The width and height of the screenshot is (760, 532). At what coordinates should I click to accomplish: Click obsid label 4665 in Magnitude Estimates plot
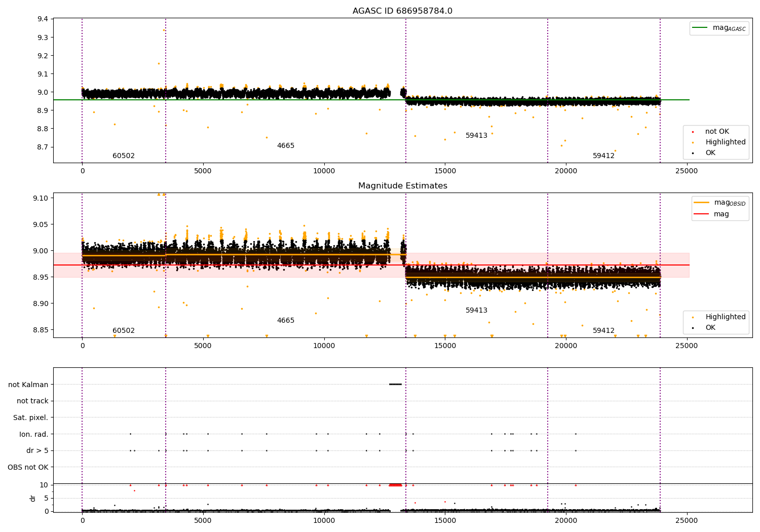286,321
